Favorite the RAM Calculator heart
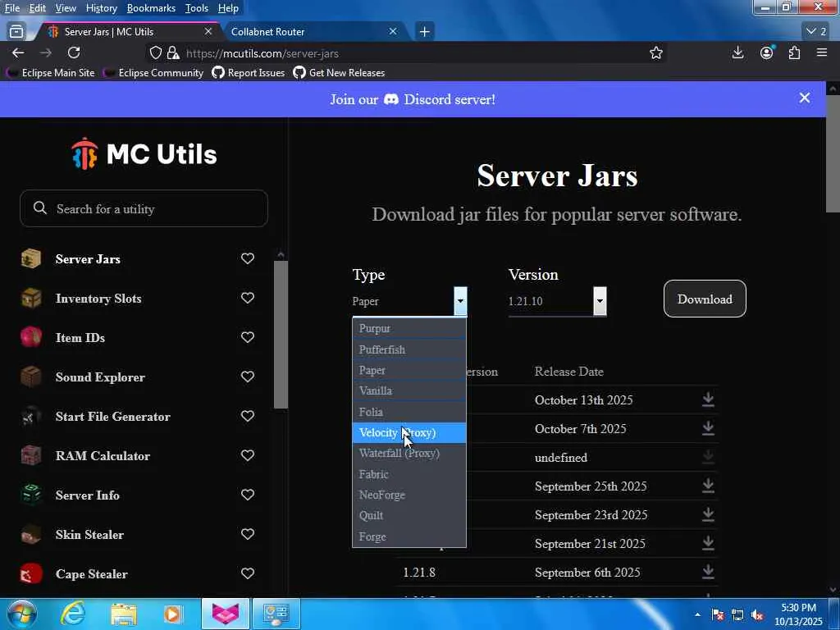The image size is (840, 630). coord(248,455)
